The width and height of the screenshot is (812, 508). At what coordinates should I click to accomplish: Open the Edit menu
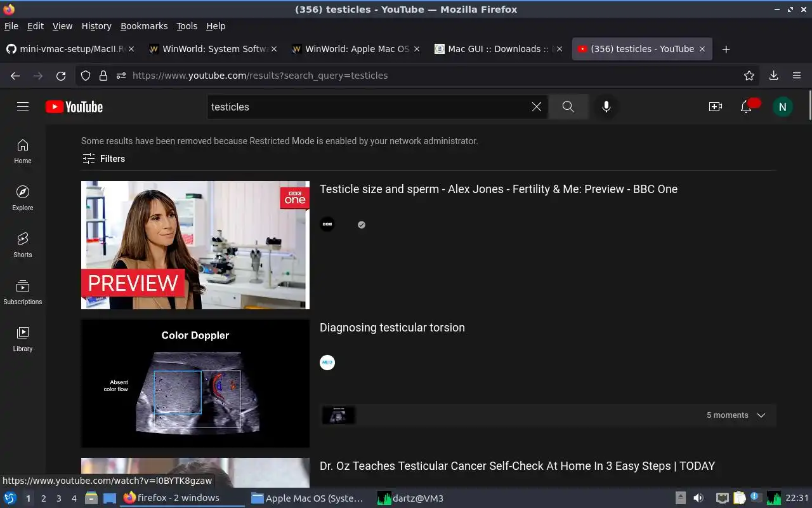point(36,26)
